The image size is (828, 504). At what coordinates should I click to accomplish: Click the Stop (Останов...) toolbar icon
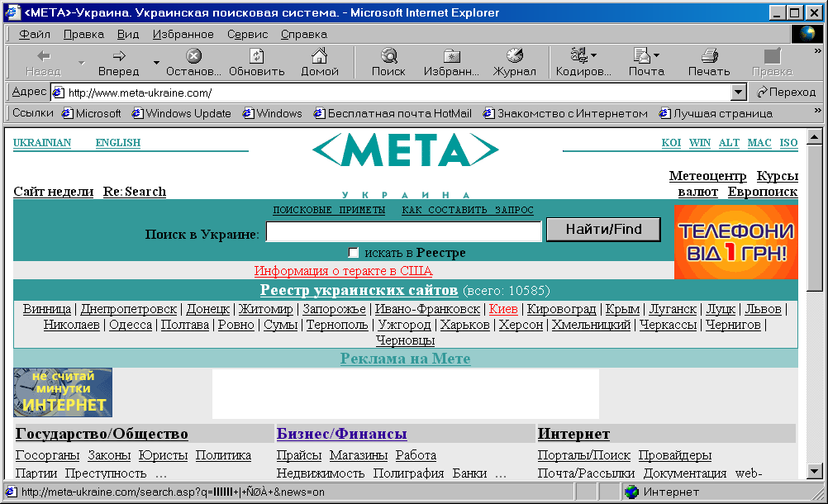pyautogui.click(x=194, y=55)
